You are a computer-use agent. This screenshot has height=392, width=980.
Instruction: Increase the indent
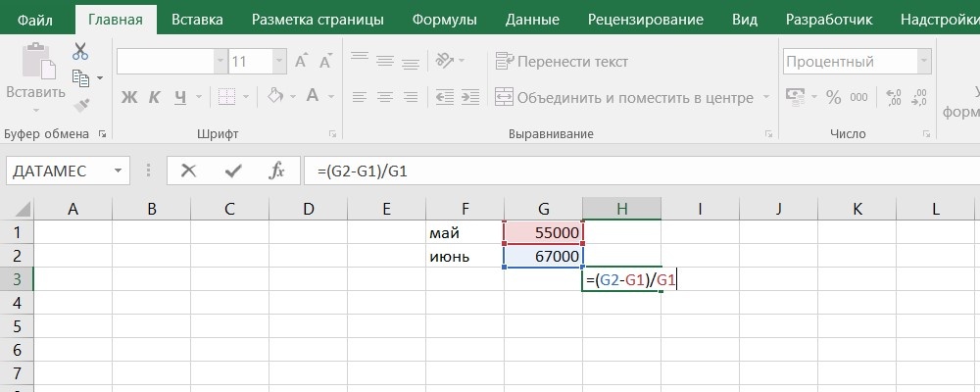click(x=470, y=96)
